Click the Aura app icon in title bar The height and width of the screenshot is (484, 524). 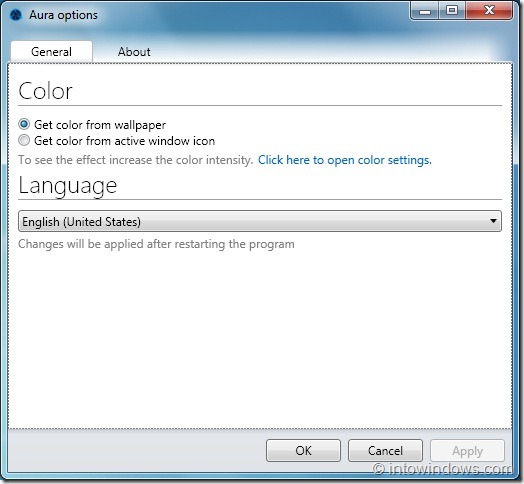[15, 15]
